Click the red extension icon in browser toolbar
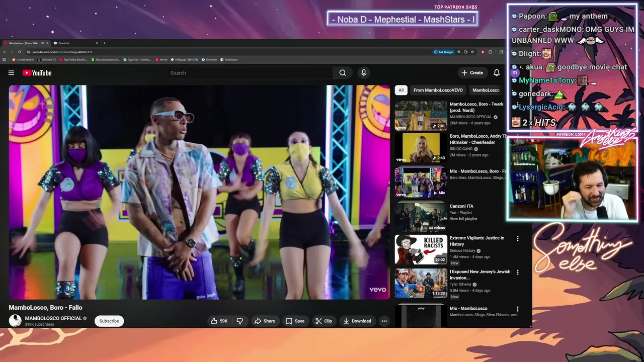644x362 pixels. point(483,52)
